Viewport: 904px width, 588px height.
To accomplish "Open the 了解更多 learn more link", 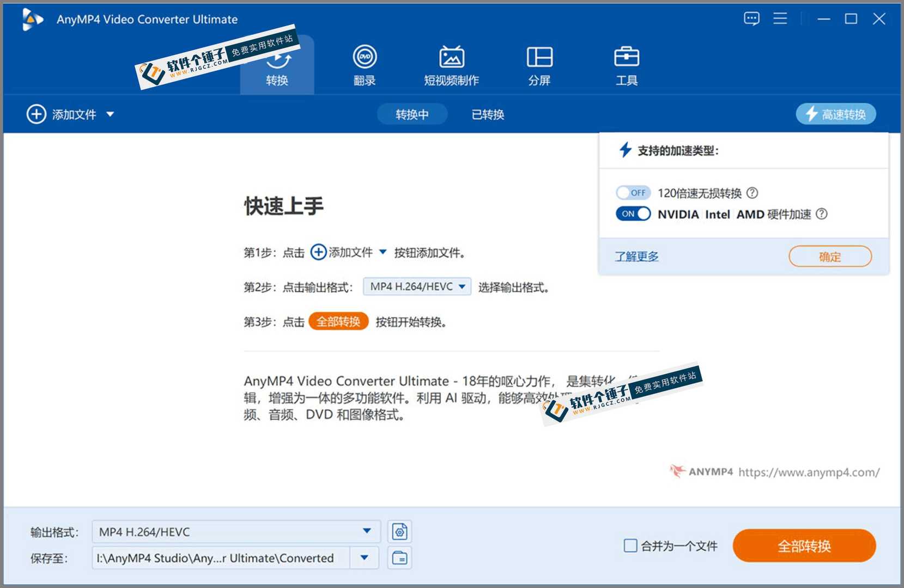I will coord(636,256).
